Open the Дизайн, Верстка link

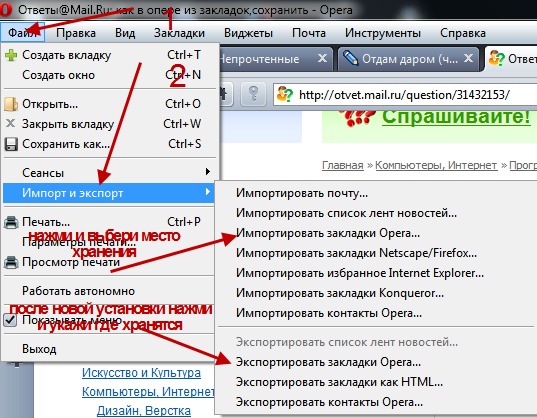click(144, 410)
